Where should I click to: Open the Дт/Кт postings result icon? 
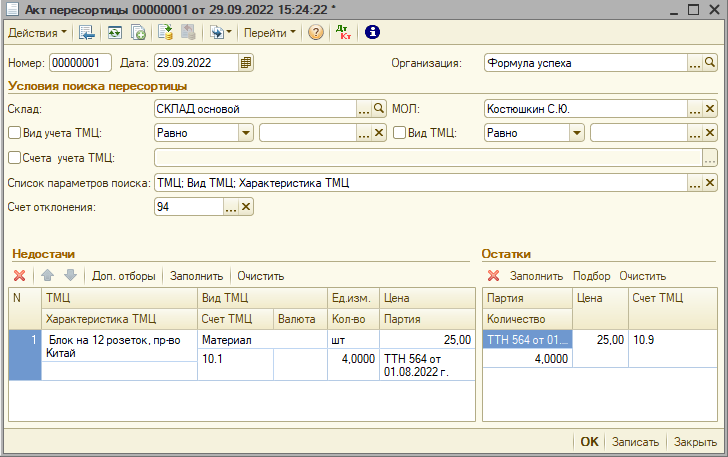coord(344,32)
